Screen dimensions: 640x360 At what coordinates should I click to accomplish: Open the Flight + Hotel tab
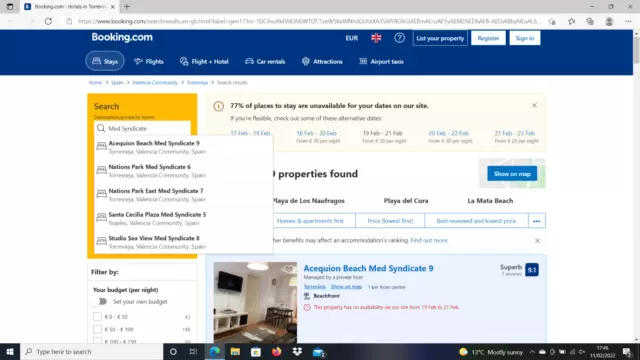pos(204,61)
